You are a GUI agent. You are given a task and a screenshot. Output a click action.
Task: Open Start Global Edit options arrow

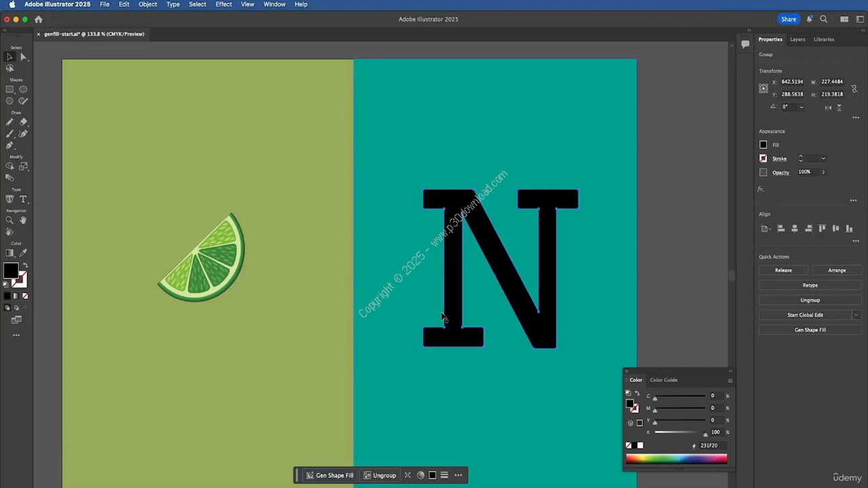tap(856, 315)
